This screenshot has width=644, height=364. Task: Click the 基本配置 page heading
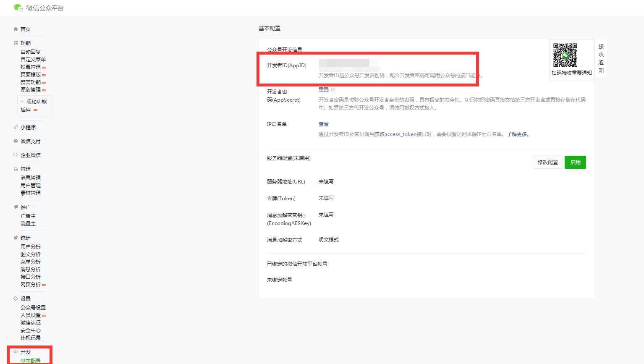270,28
